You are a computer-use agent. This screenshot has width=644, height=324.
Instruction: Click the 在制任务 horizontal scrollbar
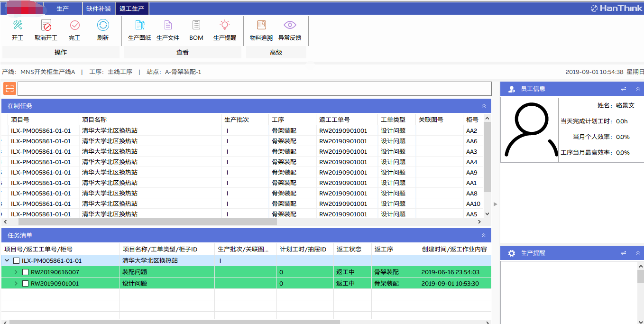(x=147, y=222)
